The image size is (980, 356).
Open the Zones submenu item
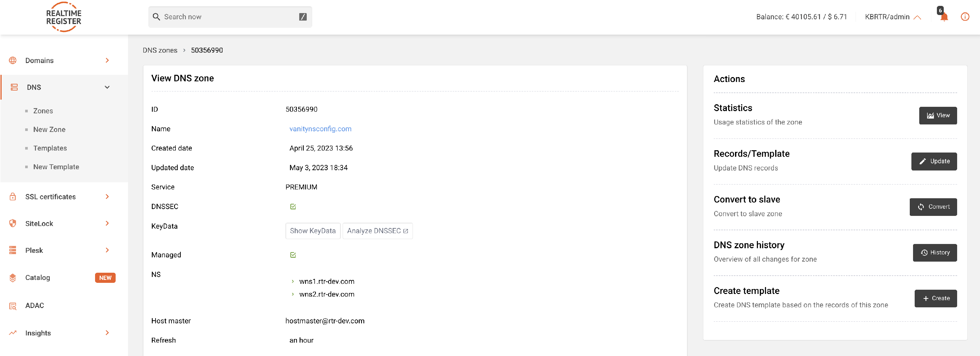click(x=42, y=111)
